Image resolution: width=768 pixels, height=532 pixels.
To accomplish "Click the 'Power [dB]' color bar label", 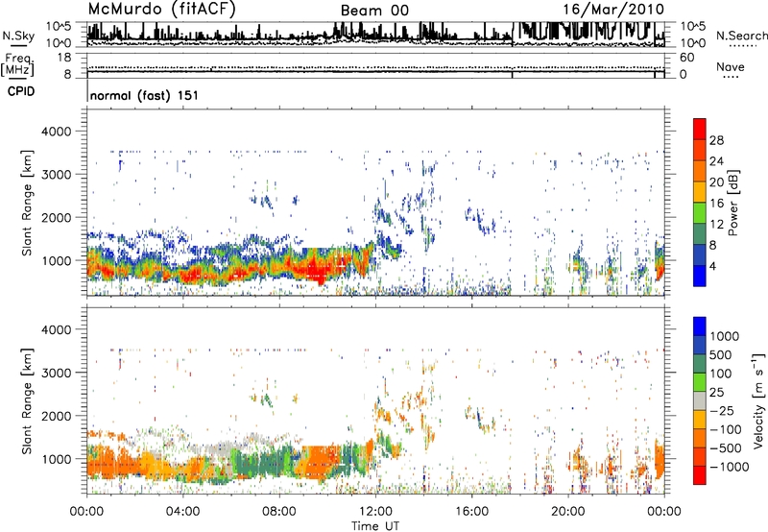I will tap(732, 203).
